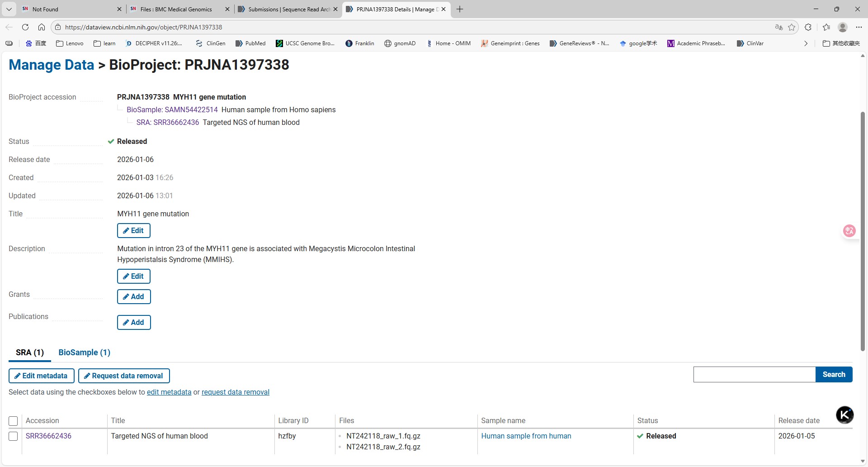Open the user profile avatar icon
The image size is (868, 467).
click(842, 27)
